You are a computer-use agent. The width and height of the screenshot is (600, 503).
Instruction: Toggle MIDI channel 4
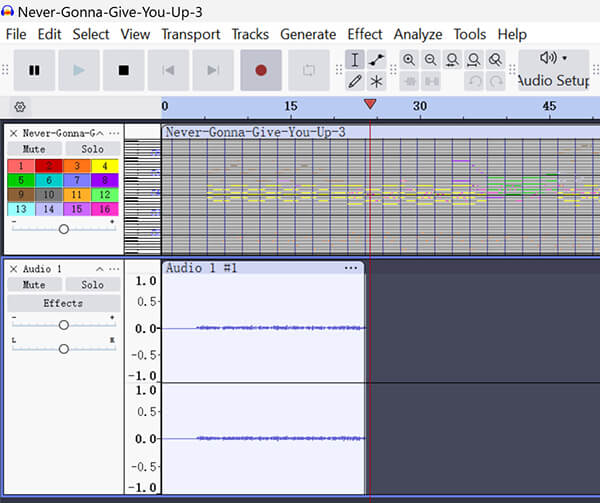105,166
